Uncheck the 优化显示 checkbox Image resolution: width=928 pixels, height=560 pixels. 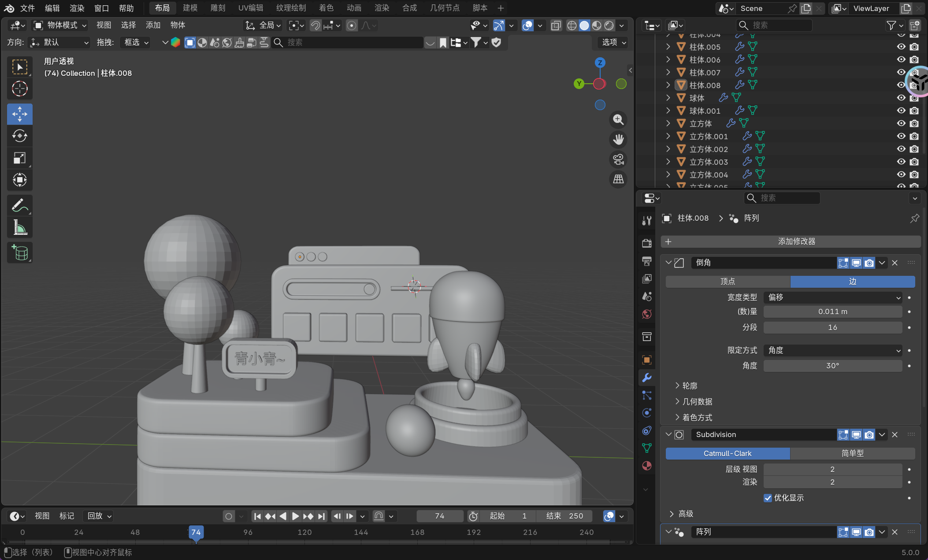click(768, 498)
